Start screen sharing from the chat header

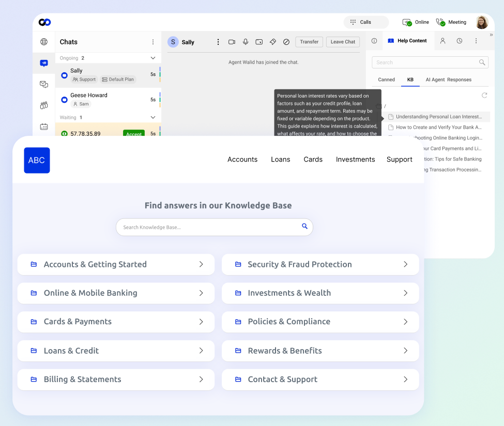tap(259, 42)
